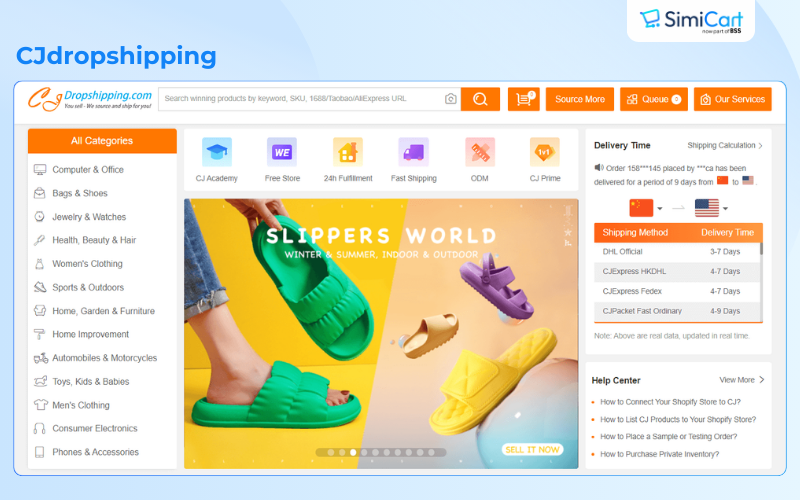Select the ODM ruler icon

tap(480, 152)
